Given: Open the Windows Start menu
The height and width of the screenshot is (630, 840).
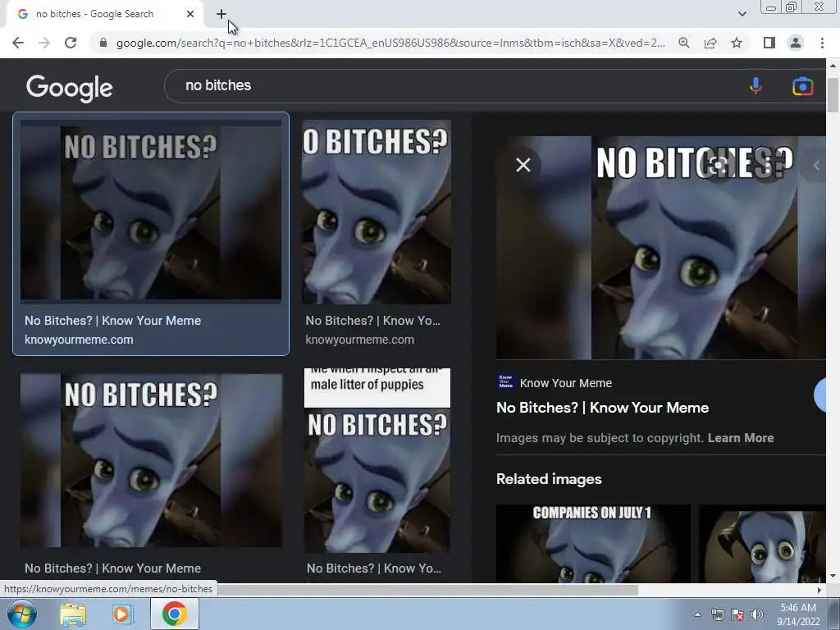Looking at the screenshot, I should point(21,614).
